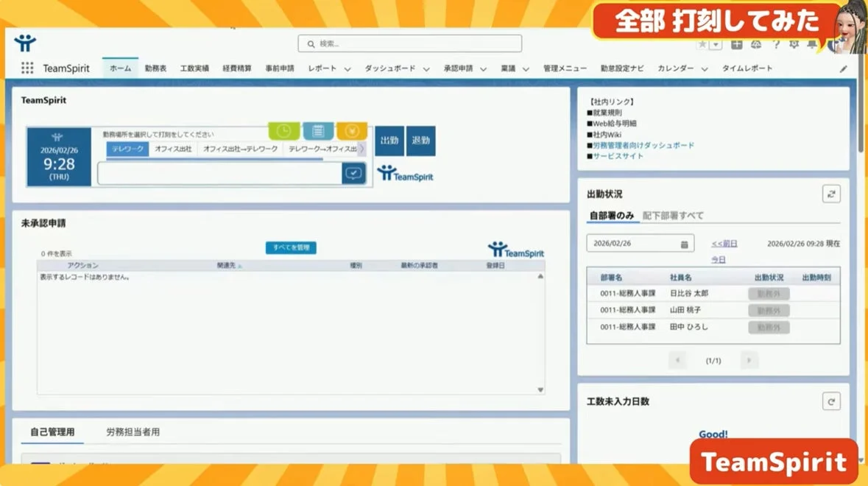Click inside the 検索 search field
Viewport: 868px width, 486px height.
pyautogui.click(x=408, y=43)
